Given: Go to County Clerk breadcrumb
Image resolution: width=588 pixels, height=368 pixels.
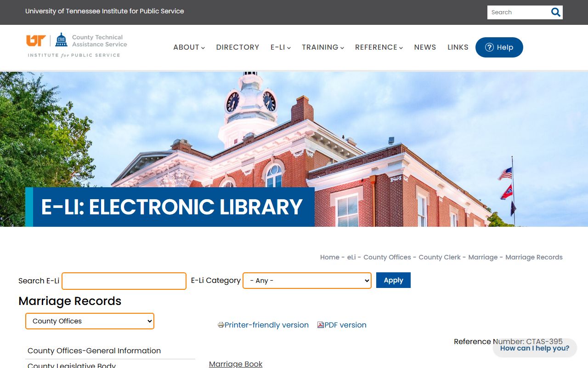Looking at the screenshot, I should [x=440, y=257].
